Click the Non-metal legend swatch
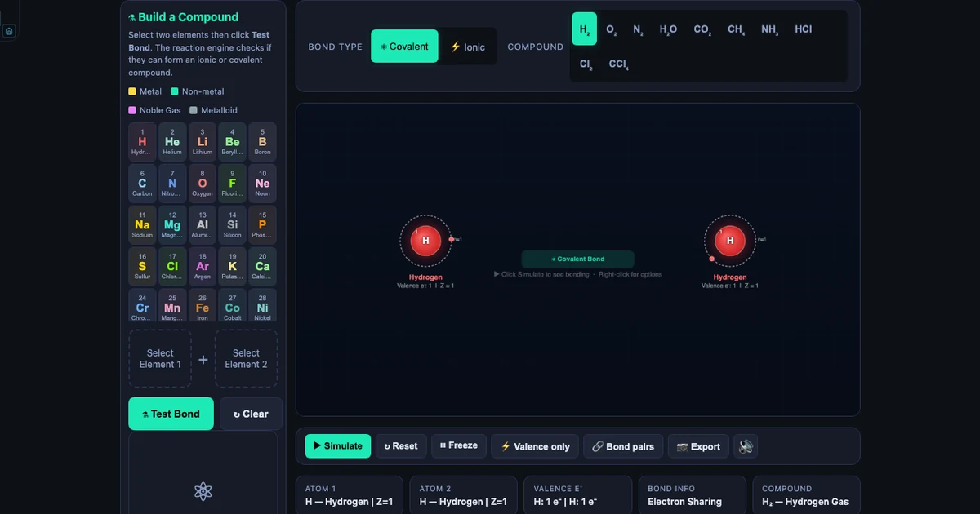 click(175, 91)
